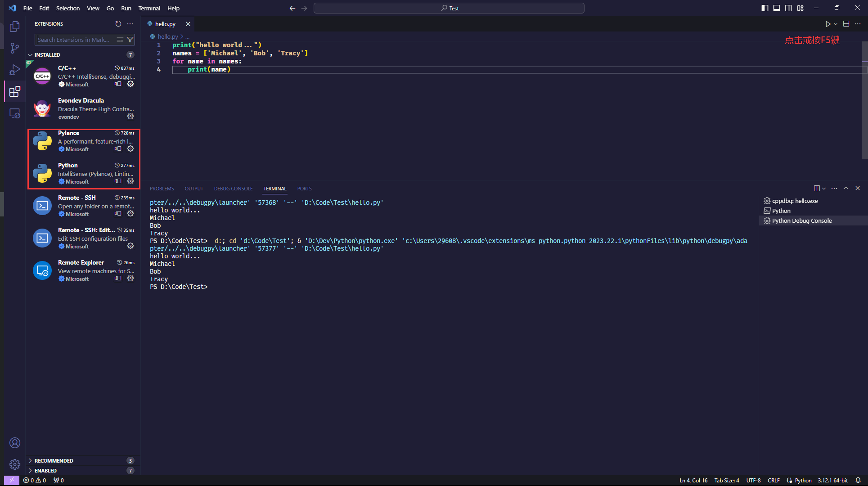
Task: Switch to the DEBUG CONSOLE tab
Action: pyautogui.click(x=233, y=189)
